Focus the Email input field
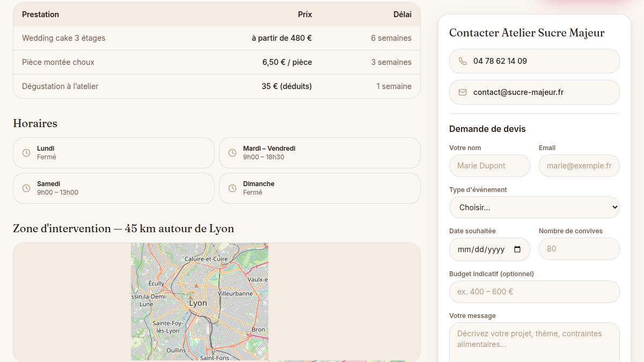644x362 pixels. [x=579, y=166]
